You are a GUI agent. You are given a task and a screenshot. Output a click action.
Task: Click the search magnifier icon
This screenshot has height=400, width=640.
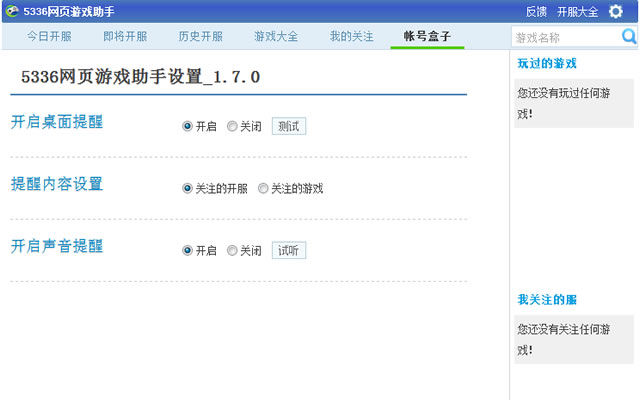[x=629, y=37]
